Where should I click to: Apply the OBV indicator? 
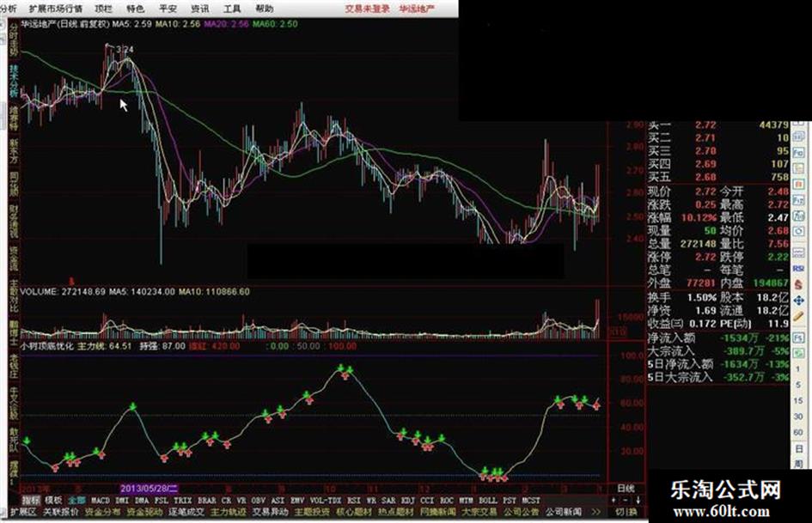coord(258,500)
